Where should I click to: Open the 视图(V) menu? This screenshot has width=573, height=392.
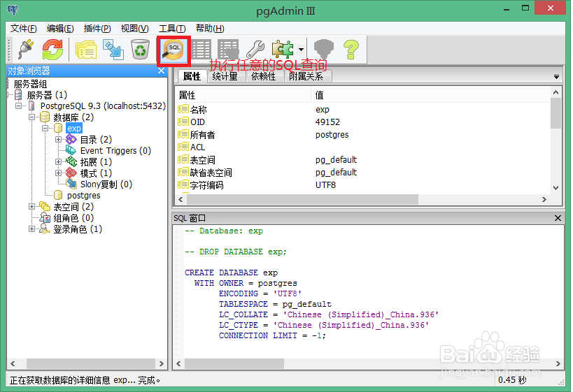[x=134, y=29]
